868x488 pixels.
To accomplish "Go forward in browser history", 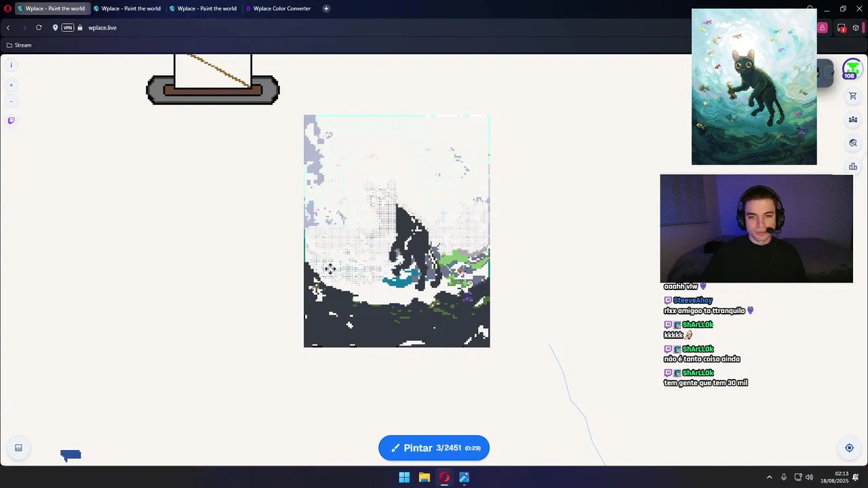I will pyautogui.click(x=24, y=28).
